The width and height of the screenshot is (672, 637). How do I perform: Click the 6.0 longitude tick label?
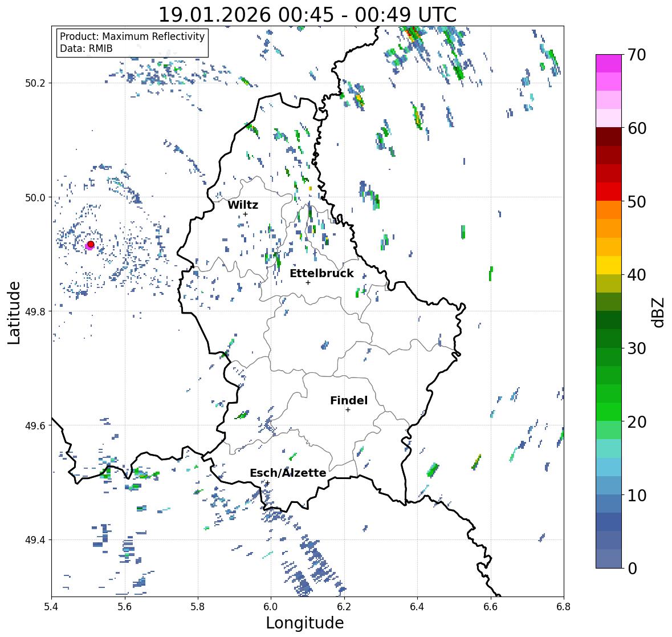pyautogui.click(x=271, y=606)
